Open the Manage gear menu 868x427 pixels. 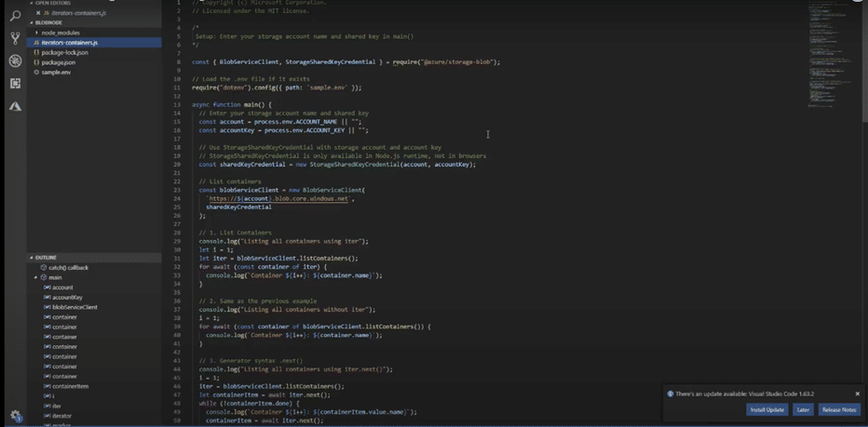point(15,415)
